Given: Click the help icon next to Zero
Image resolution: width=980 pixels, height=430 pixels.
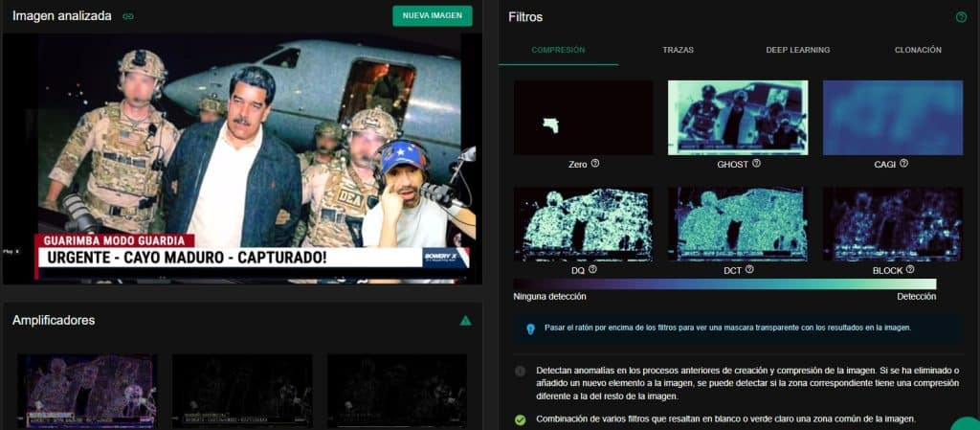Looking at the screenshot, I should (x=595, y=164).
